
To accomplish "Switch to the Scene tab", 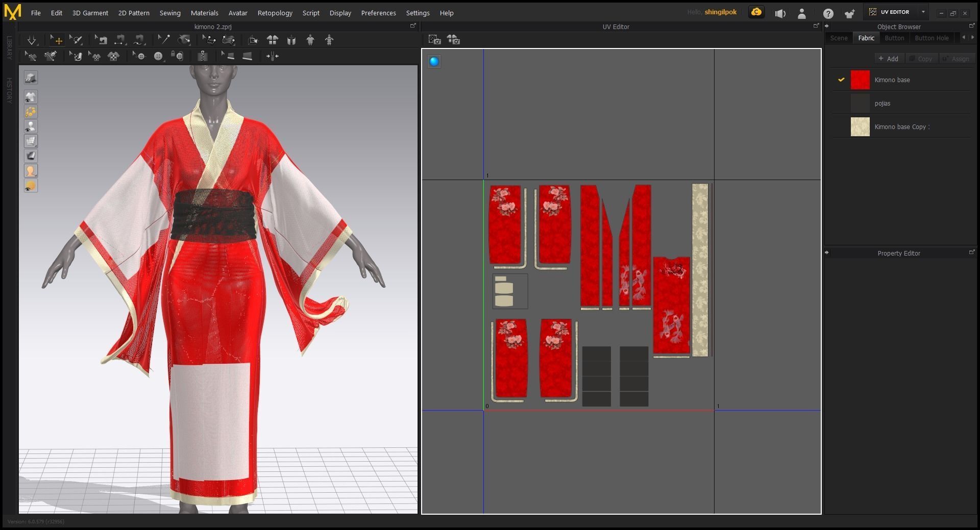I will 839,38.
